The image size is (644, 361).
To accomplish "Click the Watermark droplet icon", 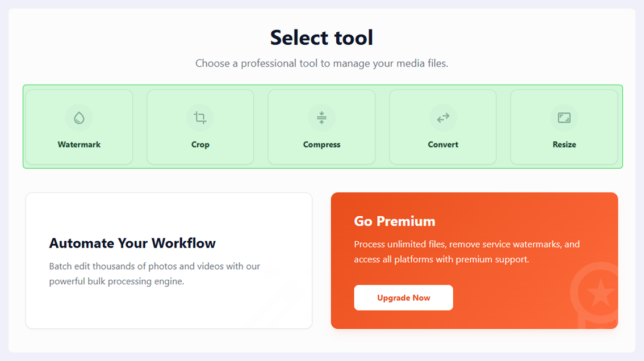I will tap(79, 118).
